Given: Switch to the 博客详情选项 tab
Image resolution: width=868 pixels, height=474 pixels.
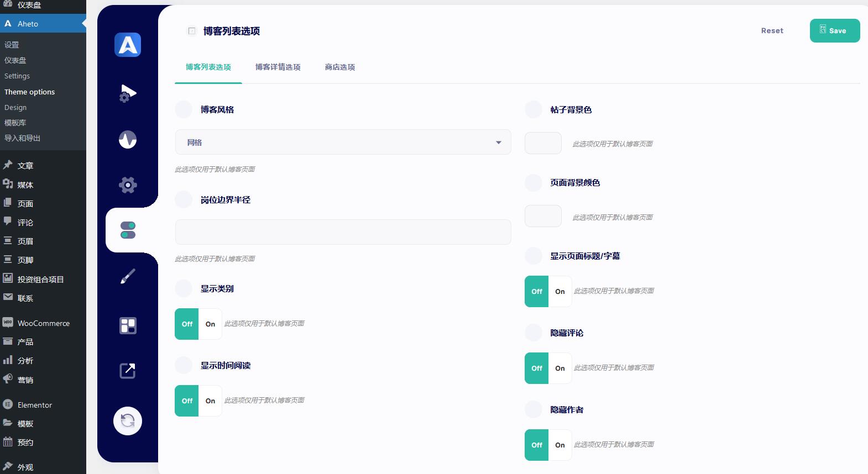Looking at the screenshot, I should click(x=278, y=67).
